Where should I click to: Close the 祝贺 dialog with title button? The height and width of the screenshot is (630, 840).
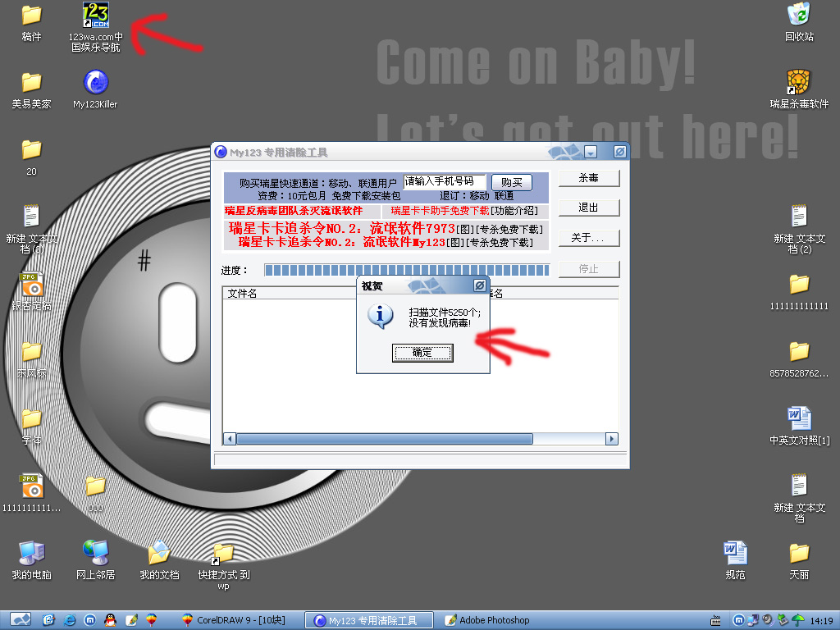pyautogui.click(x=480, y=285)
